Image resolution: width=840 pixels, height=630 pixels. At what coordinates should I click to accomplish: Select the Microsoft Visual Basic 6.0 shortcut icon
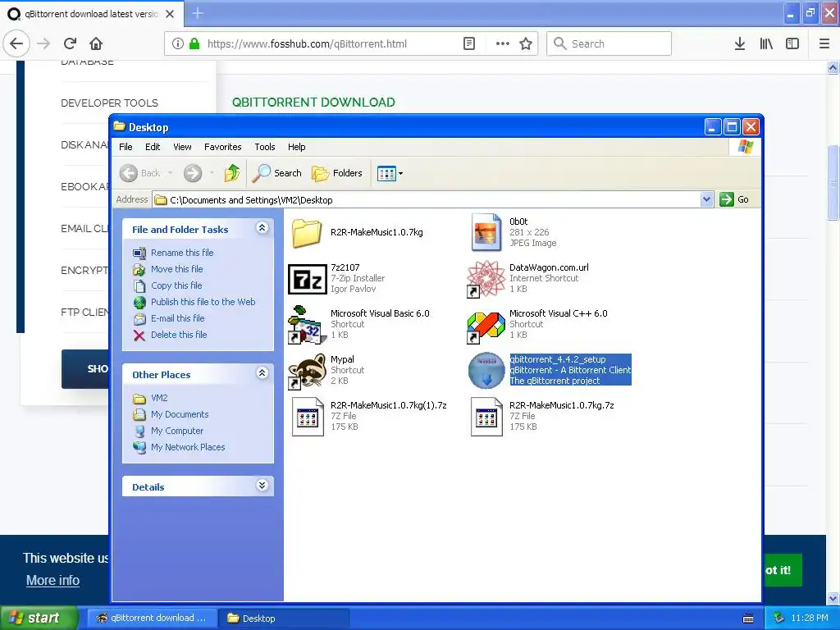pyautogui.click(x=306, y=325)
